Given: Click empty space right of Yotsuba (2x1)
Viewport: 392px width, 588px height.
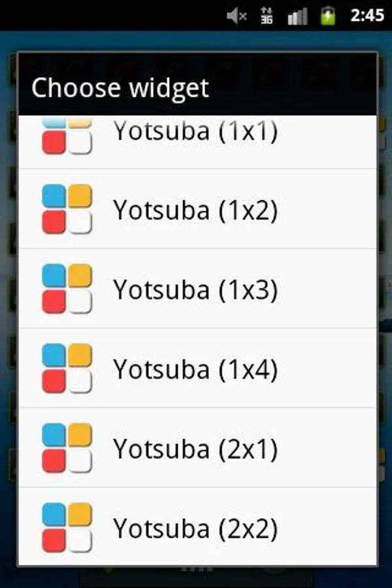Looking at the screenshot, I should point(327,448).
